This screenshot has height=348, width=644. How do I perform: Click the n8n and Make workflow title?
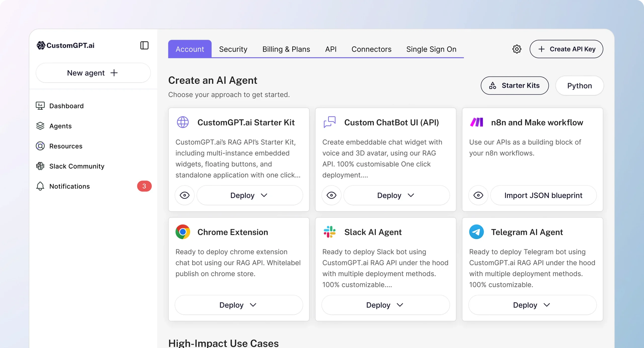pyautogui.click(x=537, y=122)
